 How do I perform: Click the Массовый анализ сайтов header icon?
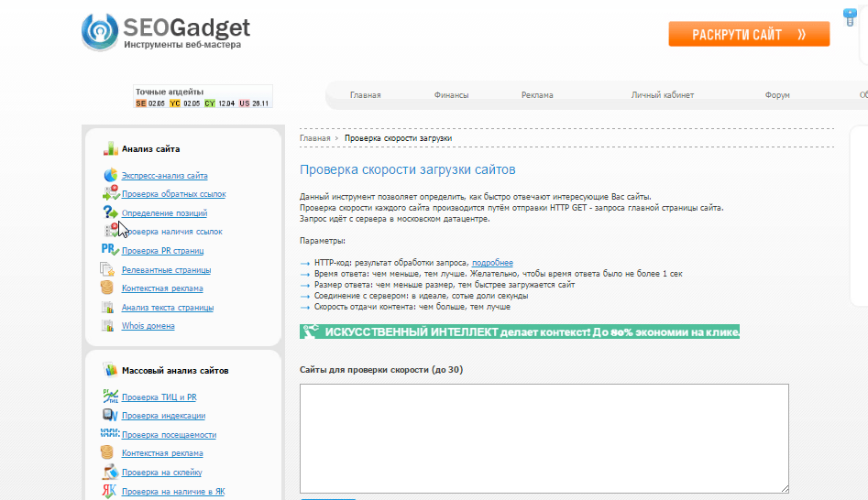pos(111,369)
